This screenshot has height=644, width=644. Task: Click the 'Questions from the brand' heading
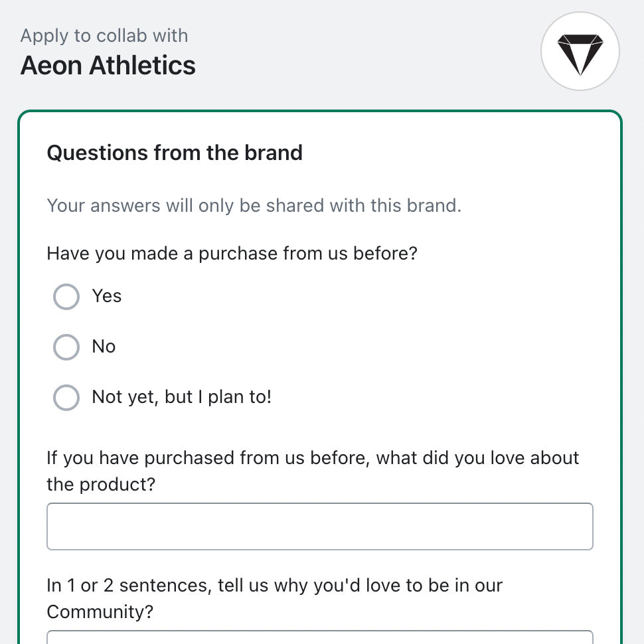coord(174,153)
